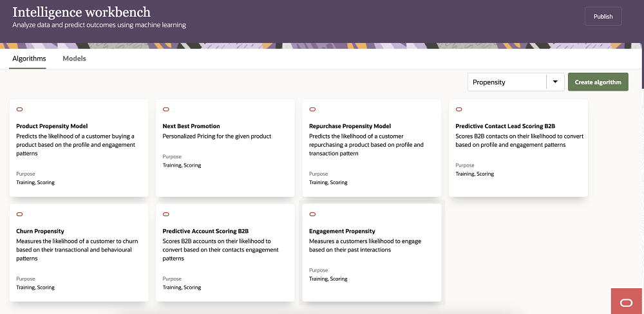Open the Churn Propensity title
The image size is (644, 314).
(x=40, y=231)
